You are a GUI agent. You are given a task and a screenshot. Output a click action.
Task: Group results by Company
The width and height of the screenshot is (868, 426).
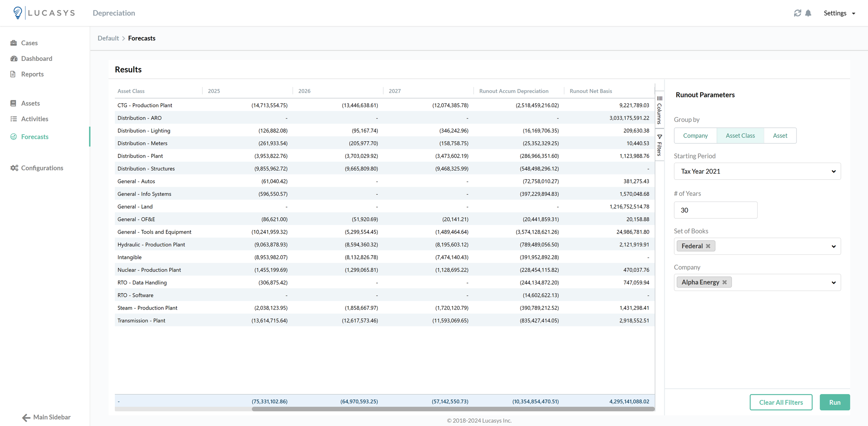click(x=695, y=136)
